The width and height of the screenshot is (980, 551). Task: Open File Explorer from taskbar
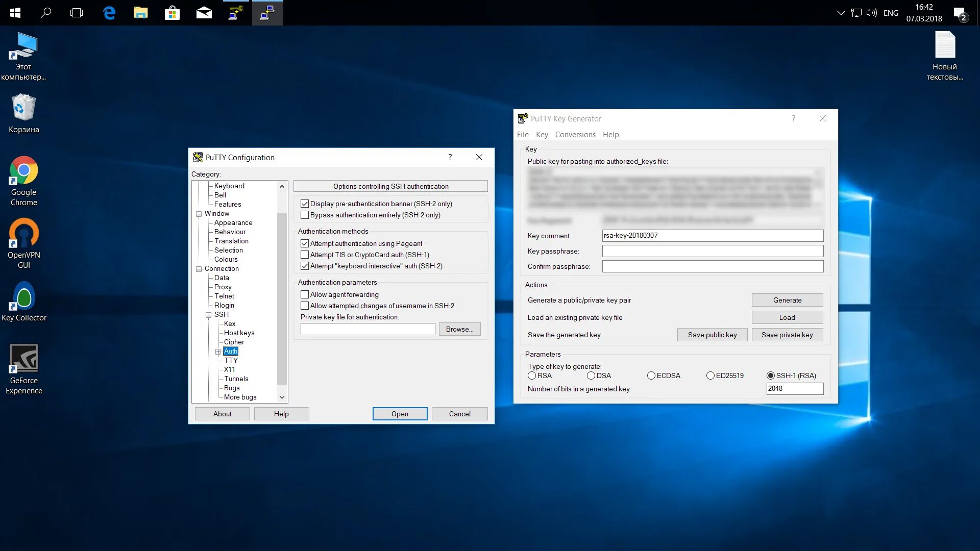click(140, 13)
